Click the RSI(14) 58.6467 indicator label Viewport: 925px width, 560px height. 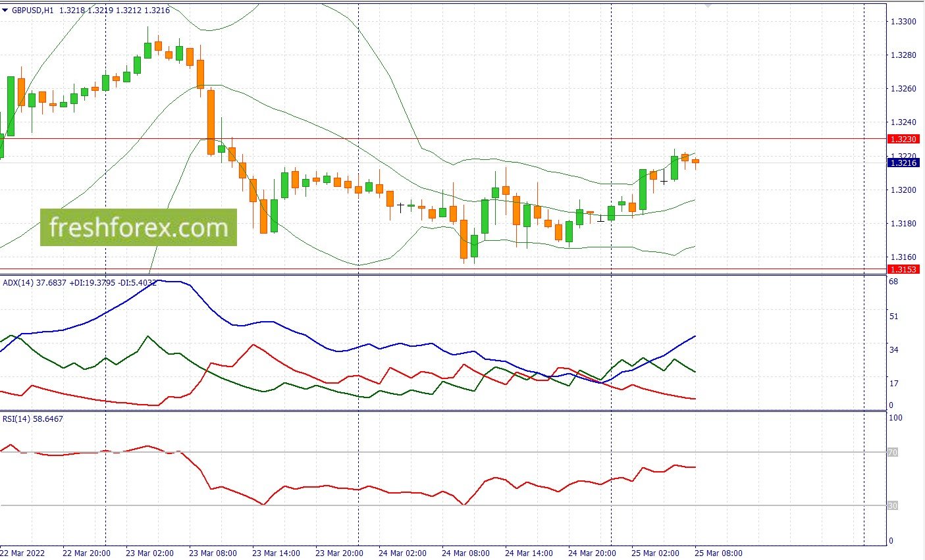click(x=33, y=419)
